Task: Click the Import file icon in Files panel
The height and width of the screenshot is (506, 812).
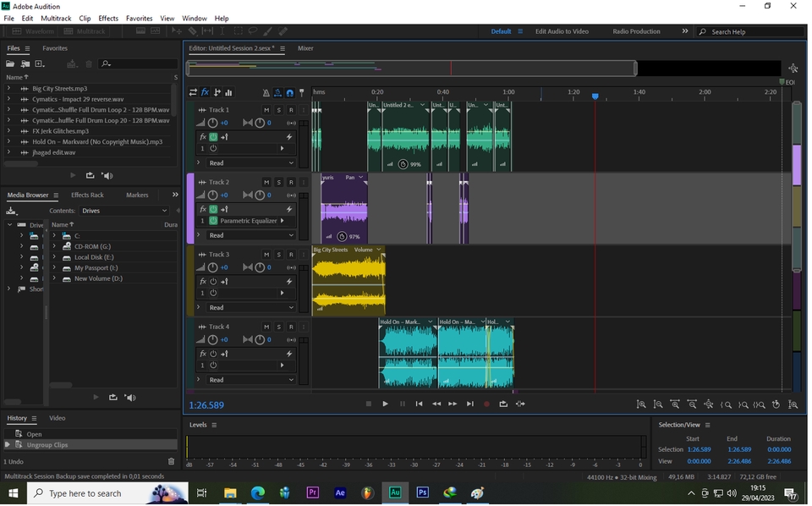Action: pos(25,63)
